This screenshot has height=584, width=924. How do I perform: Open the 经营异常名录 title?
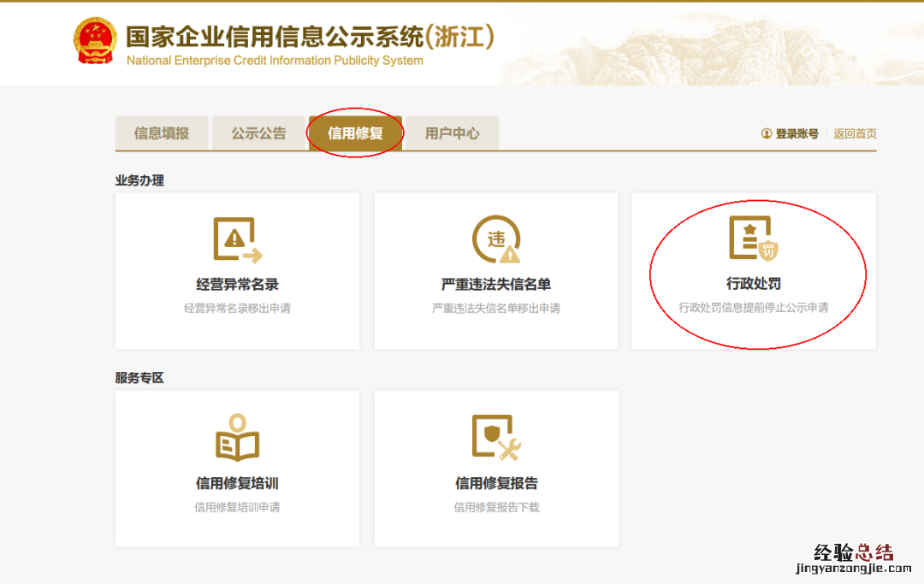238,285
